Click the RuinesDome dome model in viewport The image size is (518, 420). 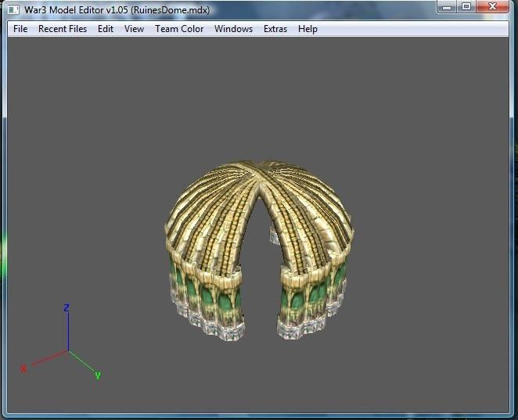click(259, 251)
